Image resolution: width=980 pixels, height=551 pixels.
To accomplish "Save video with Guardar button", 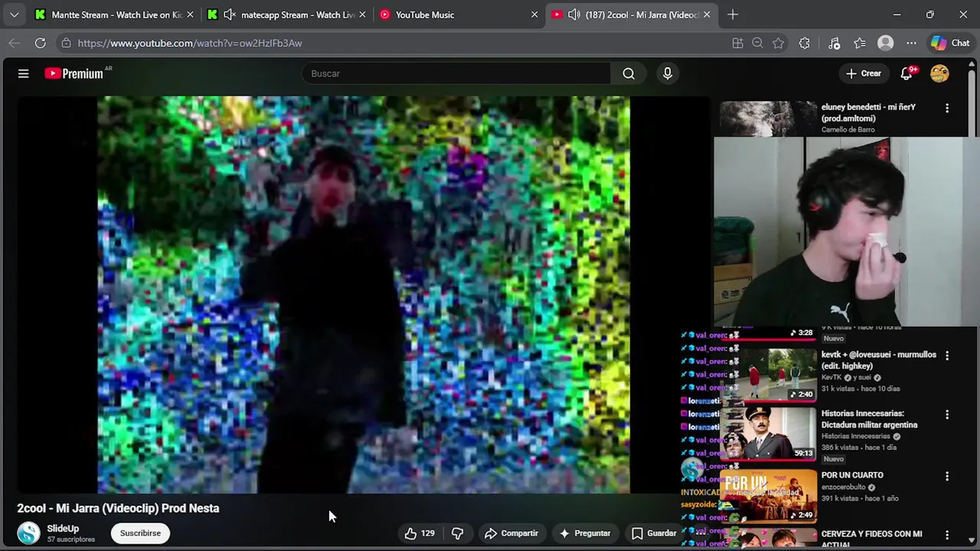I will tap(653, 533).
